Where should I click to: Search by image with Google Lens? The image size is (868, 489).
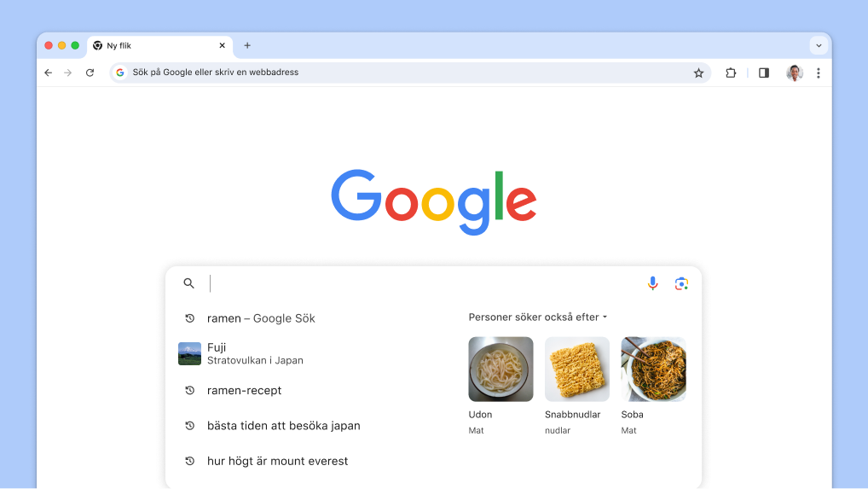(x=681, y=283)
